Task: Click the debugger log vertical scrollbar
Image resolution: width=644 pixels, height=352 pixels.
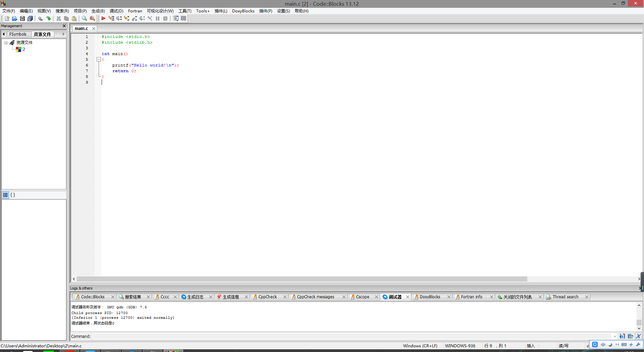Action: (639, 322)
